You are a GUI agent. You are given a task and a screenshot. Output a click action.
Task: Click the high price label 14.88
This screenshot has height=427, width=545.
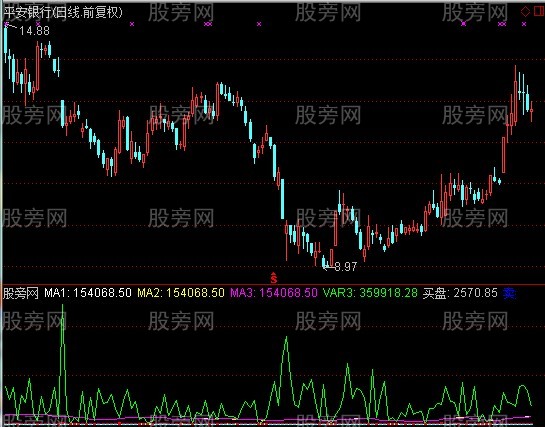coord(34,31)
